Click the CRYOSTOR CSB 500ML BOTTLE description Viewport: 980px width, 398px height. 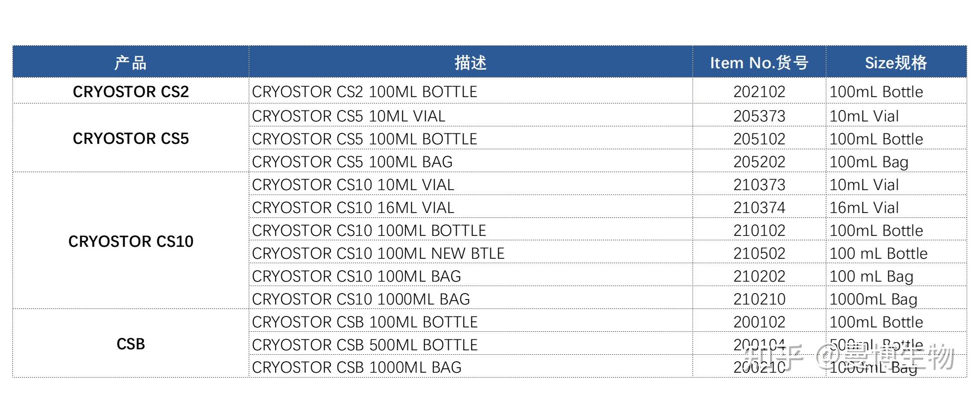pyautogui.click(x=365, y=345)
